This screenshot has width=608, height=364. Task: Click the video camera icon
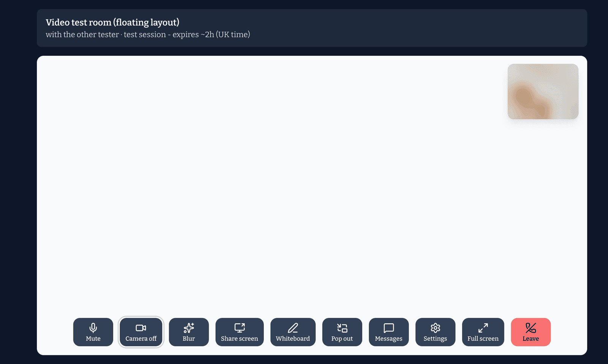tap(141, 328)
